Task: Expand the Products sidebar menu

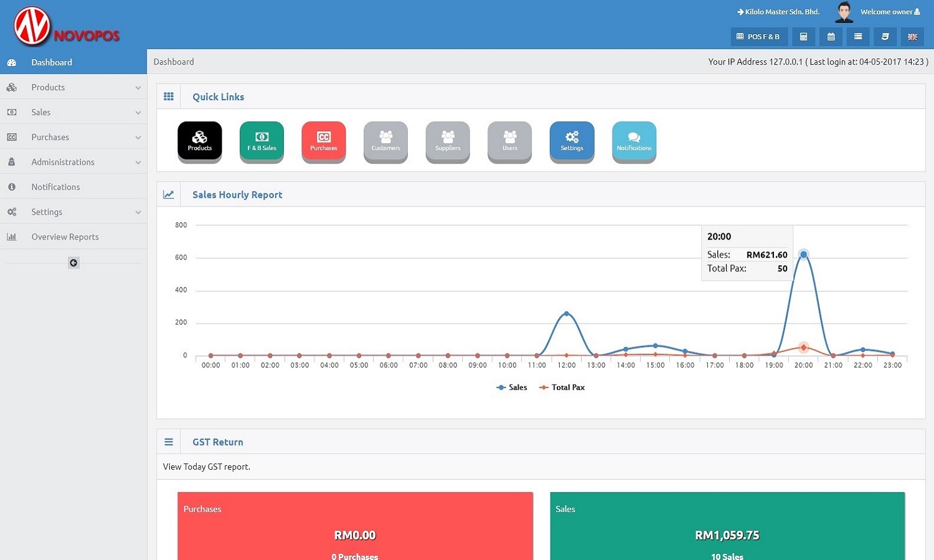Action: (x=73, y=87)
